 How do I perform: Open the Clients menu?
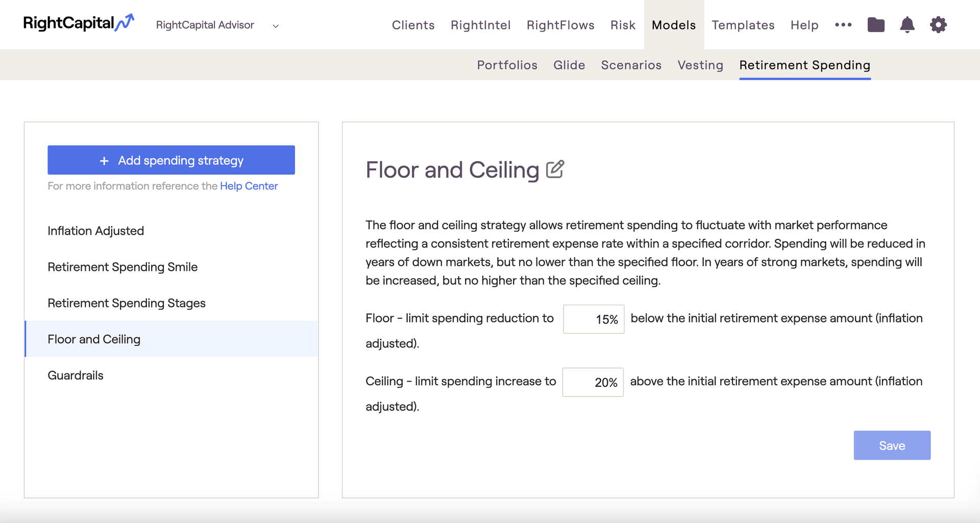[x=413, y=25]
